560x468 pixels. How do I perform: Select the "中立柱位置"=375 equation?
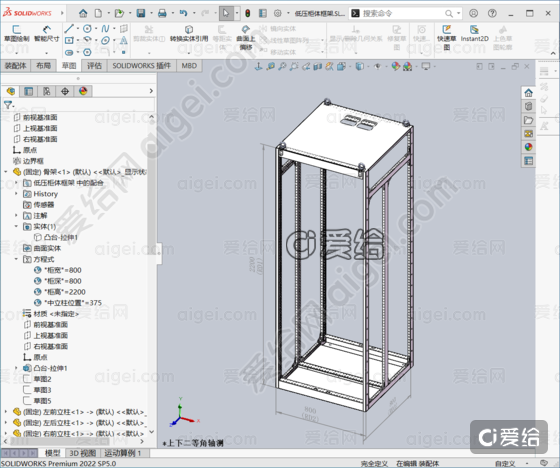(72, 303)
